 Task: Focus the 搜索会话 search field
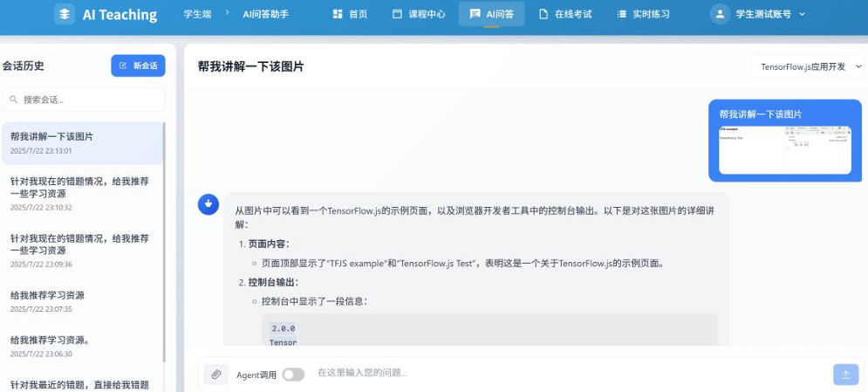pyautogui.click(x=84, y=100)
